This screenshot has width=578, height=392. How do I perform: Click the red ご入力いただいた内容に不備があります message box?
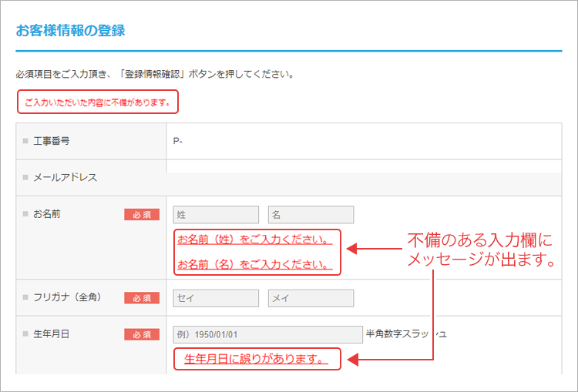point(97,101)
